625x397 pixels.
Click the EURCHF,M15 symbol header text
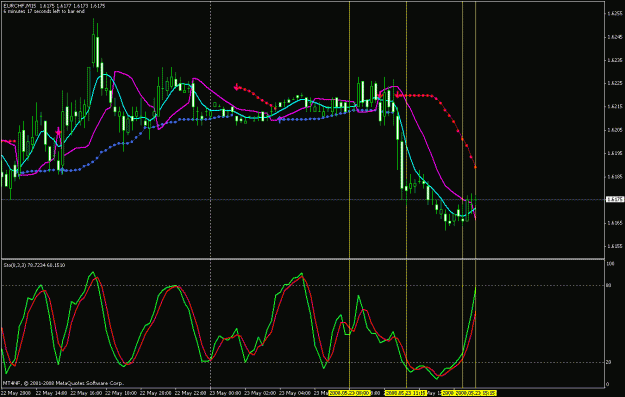click(x=20, y=6)
